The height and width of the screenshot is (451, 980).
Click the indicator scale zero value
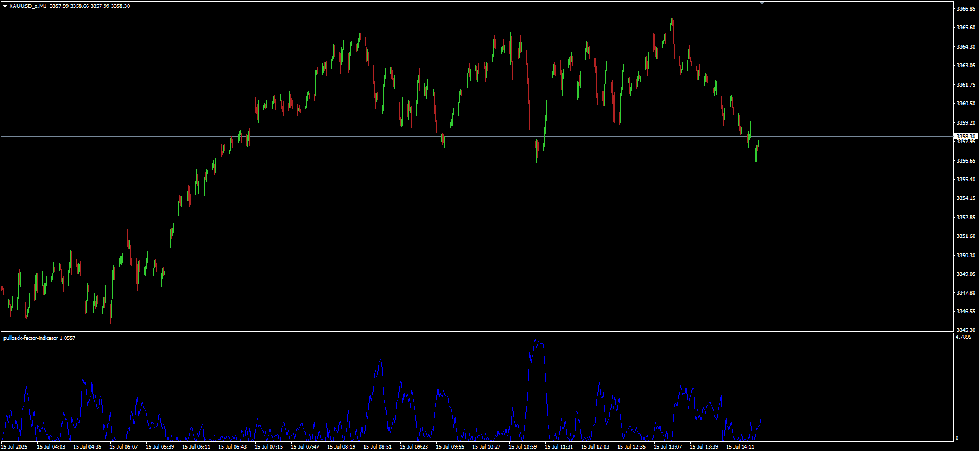coord(957,438)
